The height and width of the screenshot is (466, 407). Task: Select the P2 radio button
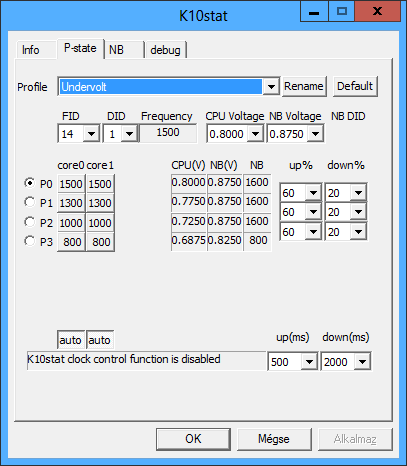coord(30,222)
